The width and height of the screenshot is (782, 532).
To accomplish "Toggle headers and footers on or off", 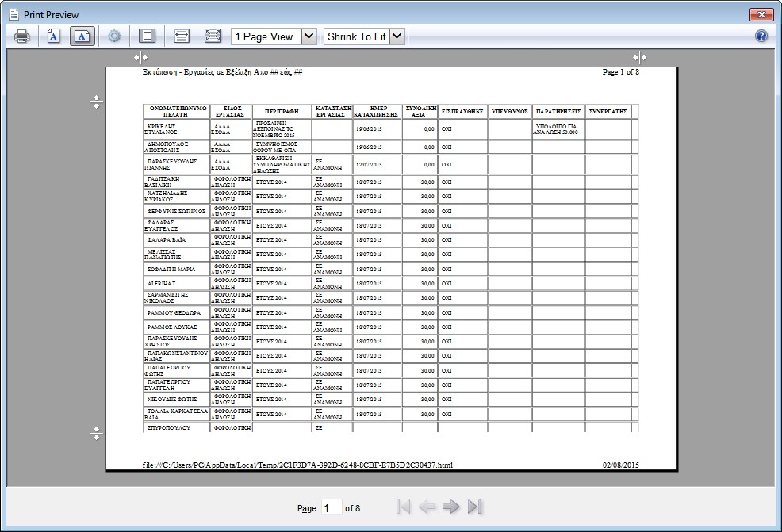I will pos(146,36).
